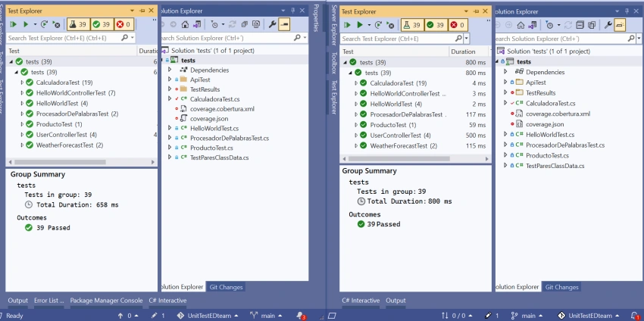This screenshot has width=644, height=321.
Task: Click notifications bell in the right status bar
Action: click(x=635, y=316)
